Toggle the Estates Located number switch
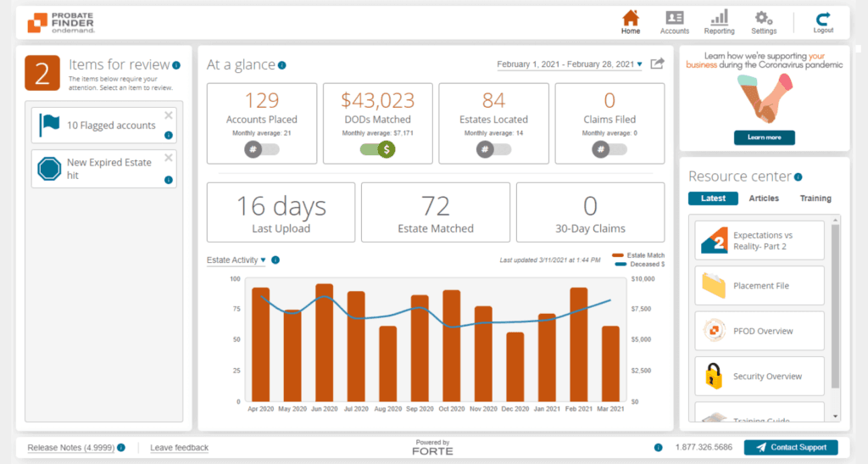 (494, 149)
